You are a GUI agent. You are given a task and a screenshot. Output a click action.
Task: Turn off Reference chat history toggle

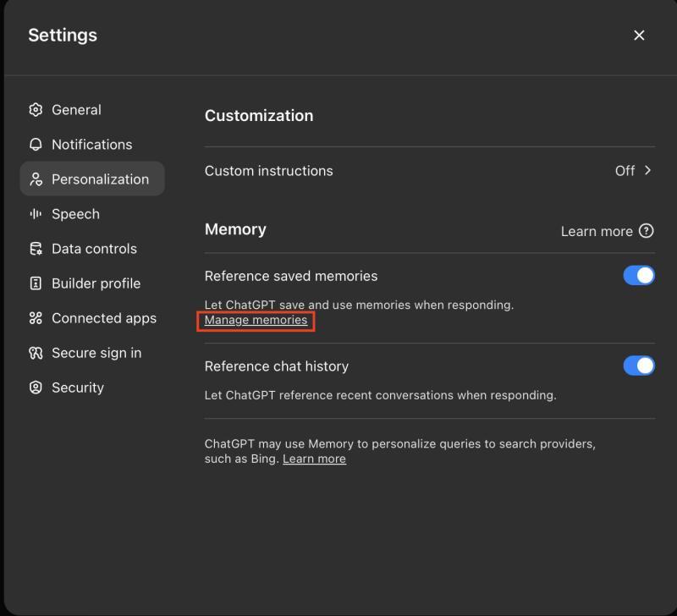639,366
